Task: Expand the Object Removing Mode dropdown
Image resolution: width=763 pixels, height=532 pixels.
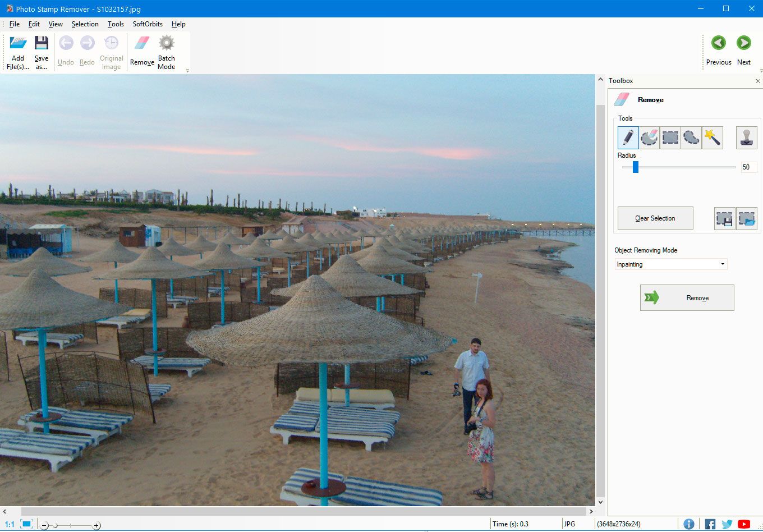Action: pos(671,264)
